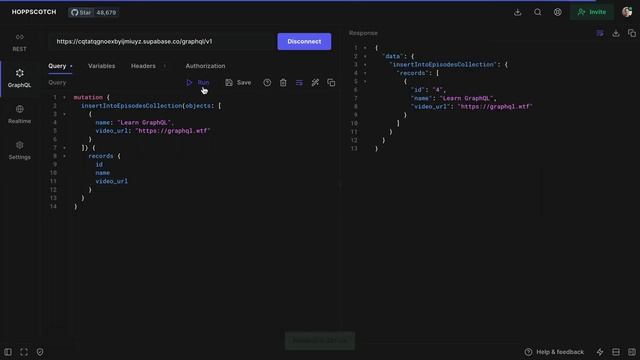640x360 pixels.
Task: Run the GraphQL query
Action: 198,82
